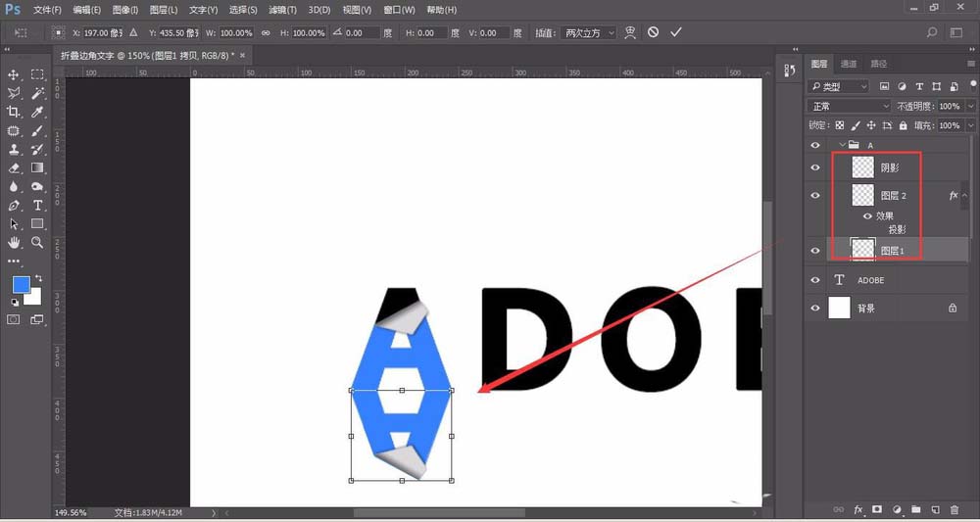Toggle the maintain aspect ratio link
This screenshot has height=522, width=980.
tap(266, 32)
